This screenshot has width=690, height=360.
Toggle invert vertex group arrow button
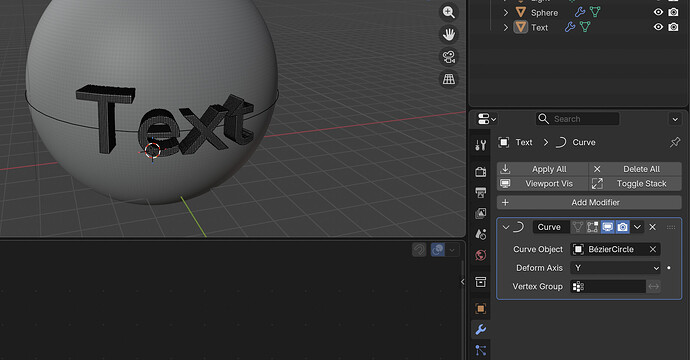click(x=653, y=287)
